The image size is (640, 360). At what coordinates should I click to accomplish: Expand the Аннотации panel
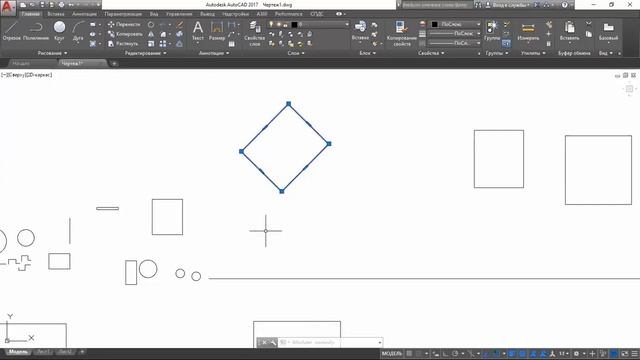[x=214, y=53]
